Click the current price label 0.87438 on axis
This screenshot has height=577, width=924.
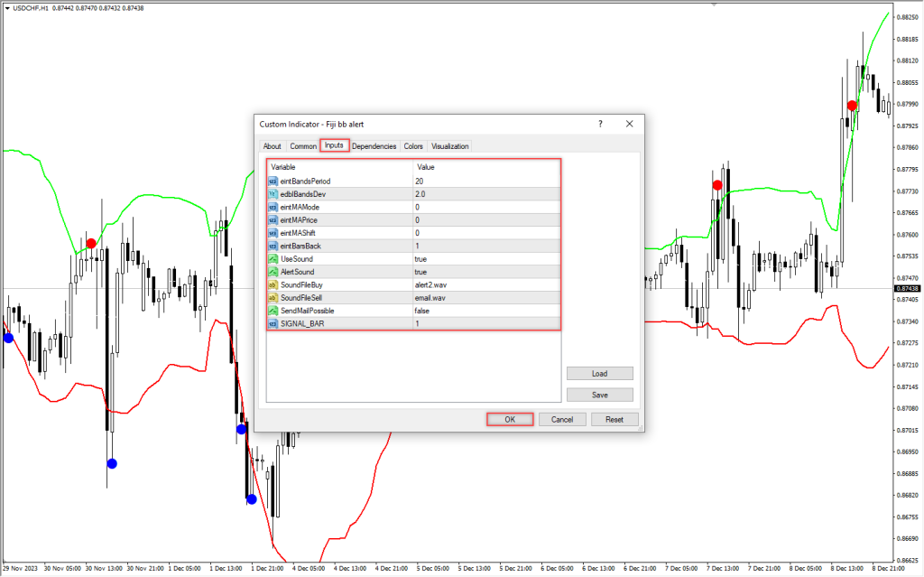(x=908, y=289)
